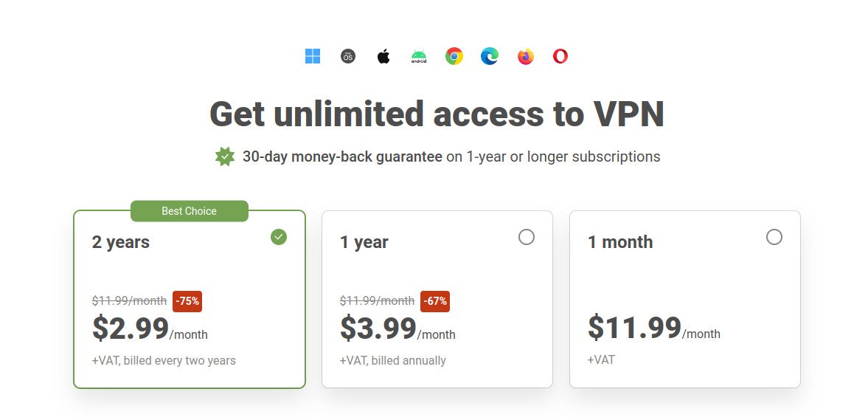Click the macOS platform icon

click(348, 56)
